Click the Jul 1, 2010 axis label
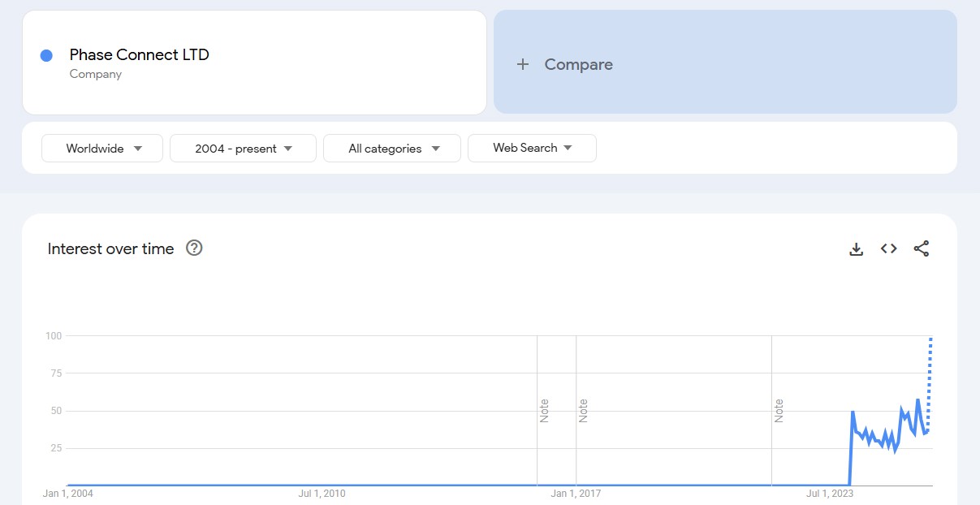 coord(322,493)
